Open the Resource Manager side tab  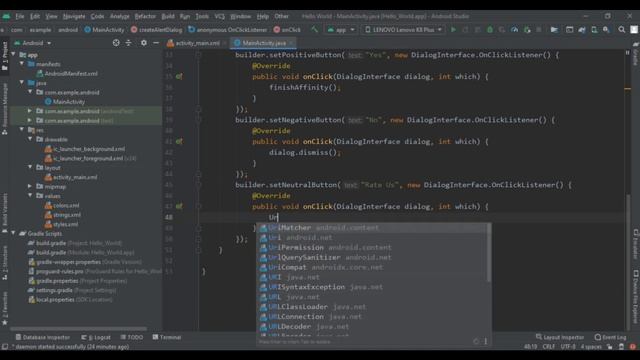[5, 108]
